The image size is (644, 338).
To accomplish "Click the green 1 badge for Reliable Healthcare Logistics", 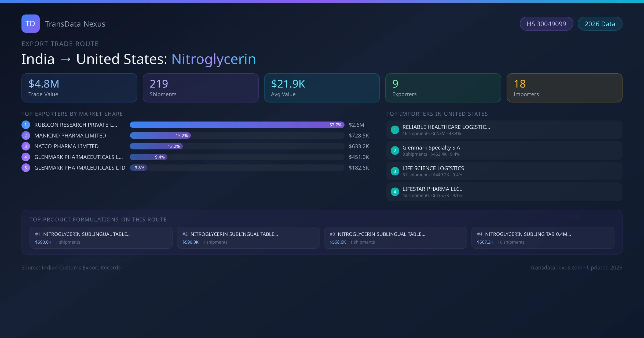I will click(395, 130).
